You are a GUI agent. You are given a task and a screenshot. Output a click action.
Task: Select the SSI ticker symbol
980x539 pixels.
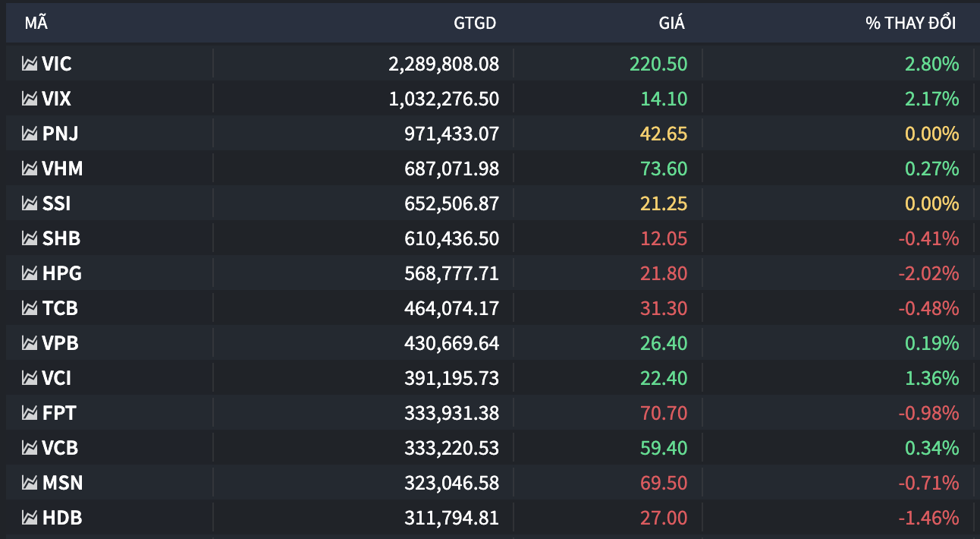57,203
